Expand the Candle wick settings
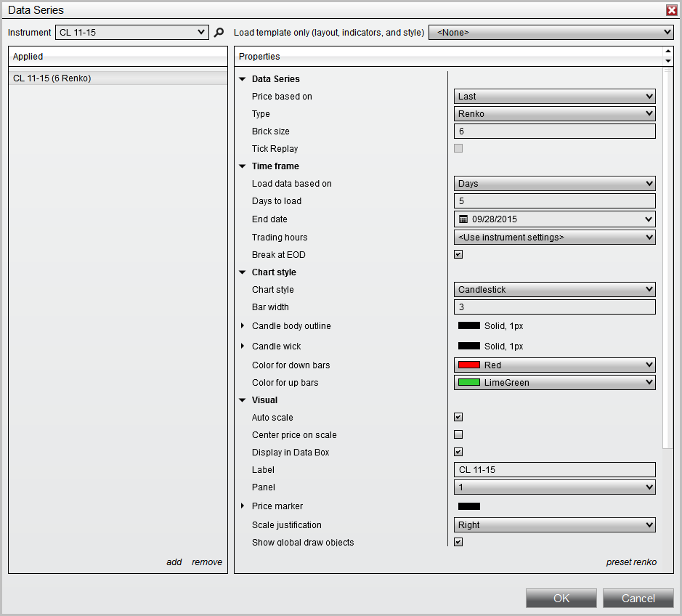 pos(243,346)
